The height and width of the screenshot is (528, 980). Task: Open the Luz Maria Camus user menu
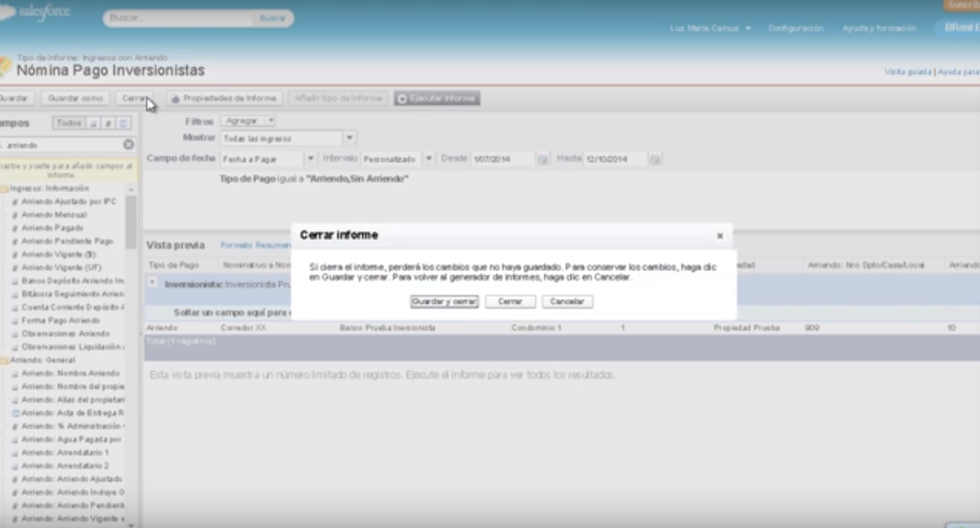pos(710,28)
